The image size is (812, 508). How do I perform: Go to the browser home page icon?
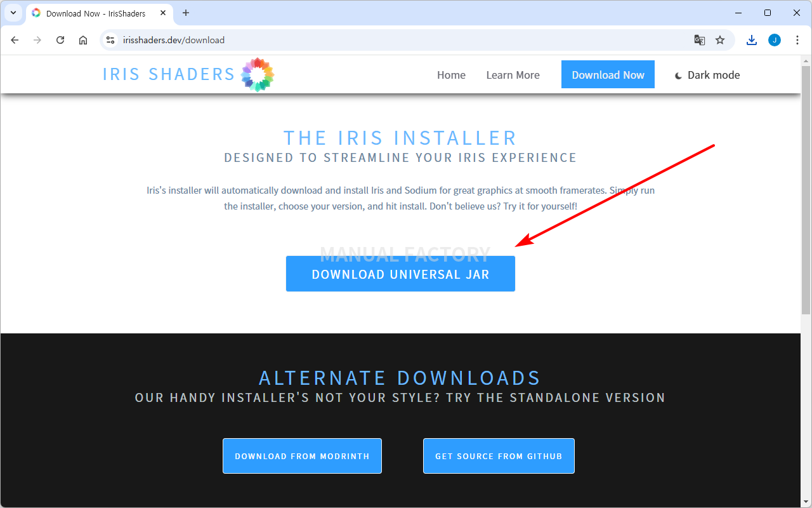(83, 40)
